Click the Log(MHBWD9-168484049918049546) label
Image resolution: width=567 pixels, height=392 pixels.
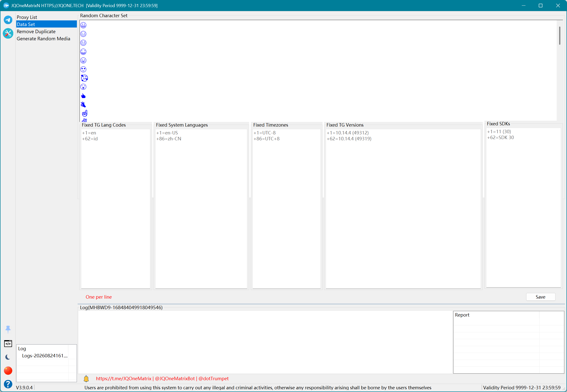[x=121, y=307]
